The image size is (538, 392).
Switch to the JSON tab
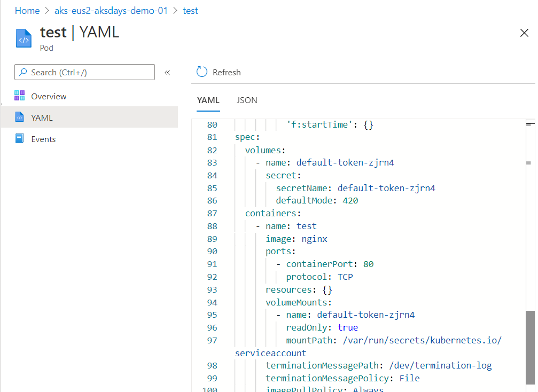247,100
